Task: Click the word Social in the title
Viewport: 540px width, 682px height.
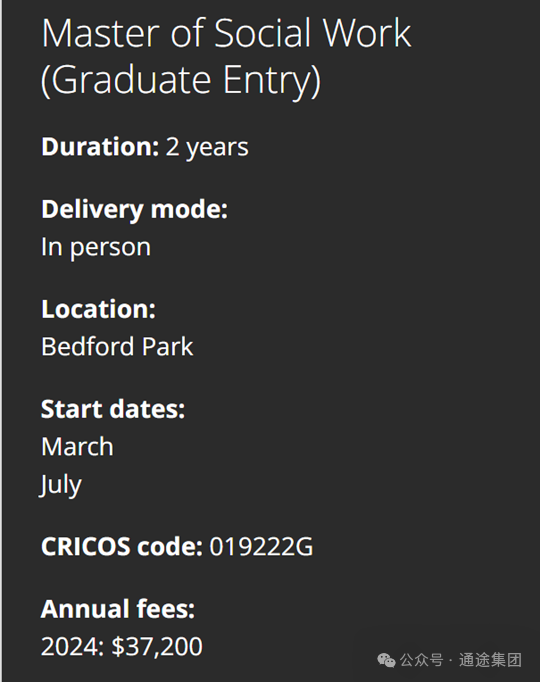Action: (x=264, y=33)
